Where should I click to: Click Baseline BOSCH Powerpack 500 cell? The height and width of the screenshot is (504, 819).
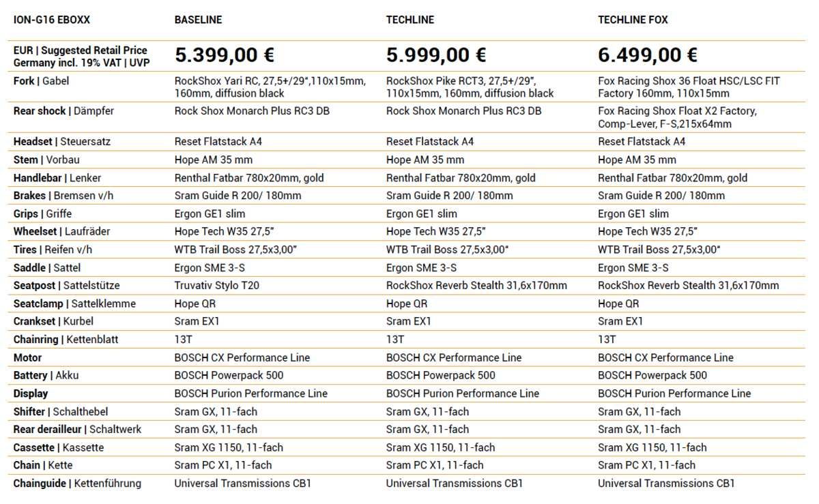(229, 375)
